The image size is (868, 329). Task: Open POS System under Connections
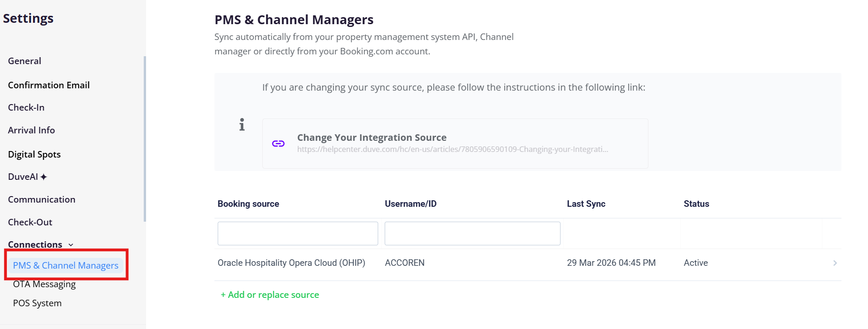click(37, 303)
